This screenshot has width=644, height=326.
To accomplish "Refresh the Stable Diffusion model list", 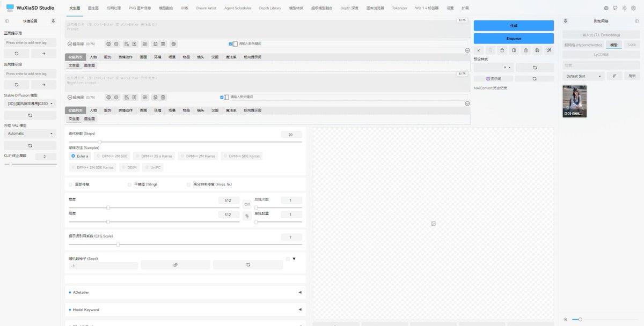I will coord(30,115).
